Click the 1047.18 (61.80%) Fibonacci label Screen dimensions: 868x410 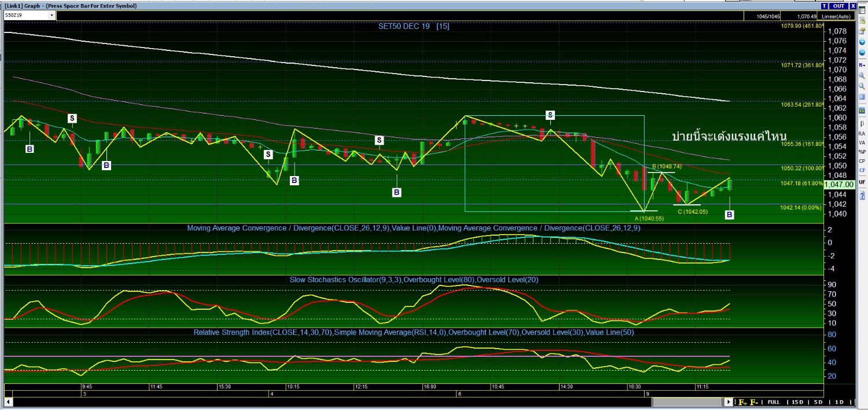point(802,183)
